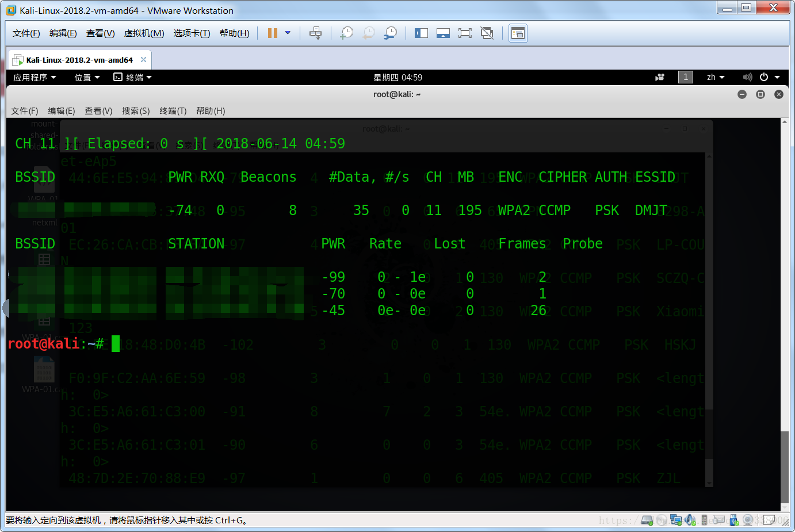Expand the 终端 app menu in top bar
This screenshot has width=795, height=532.
click(x=132, y=78)
